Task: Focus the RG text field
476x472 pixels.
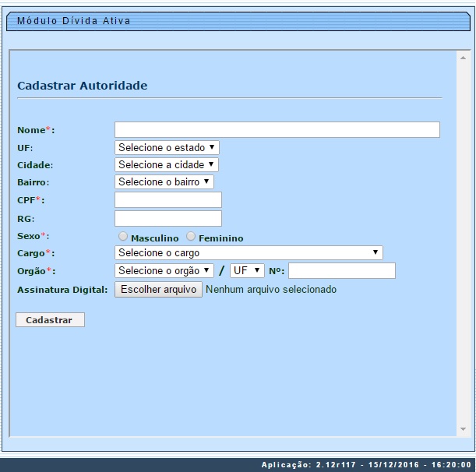Action: click(x=167, y=218)
